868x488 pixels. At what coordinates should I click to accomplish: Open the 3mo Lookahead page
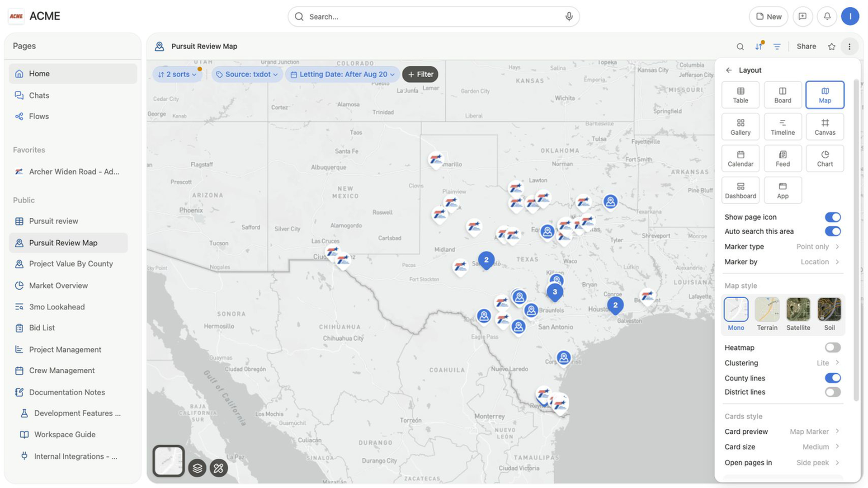[68, 307]
